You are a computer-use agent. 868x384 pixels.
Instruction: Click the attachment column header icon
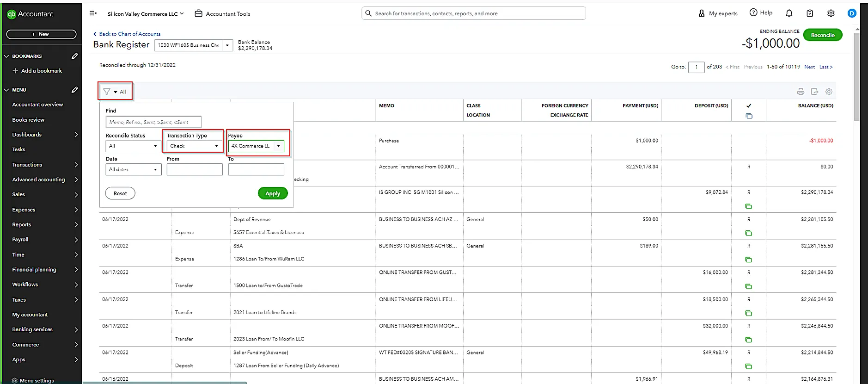[x=749, y=116]
